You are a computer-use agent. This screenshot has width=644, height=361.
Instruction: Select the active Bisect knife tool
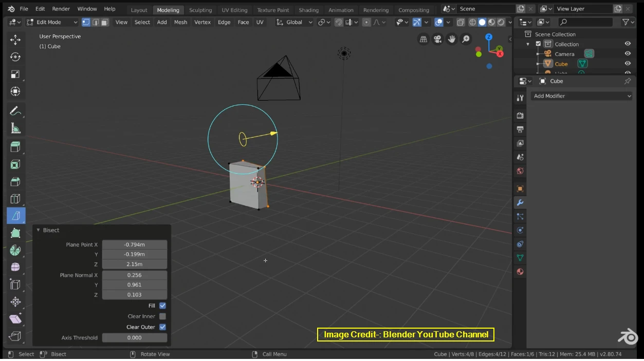point(15,216)
